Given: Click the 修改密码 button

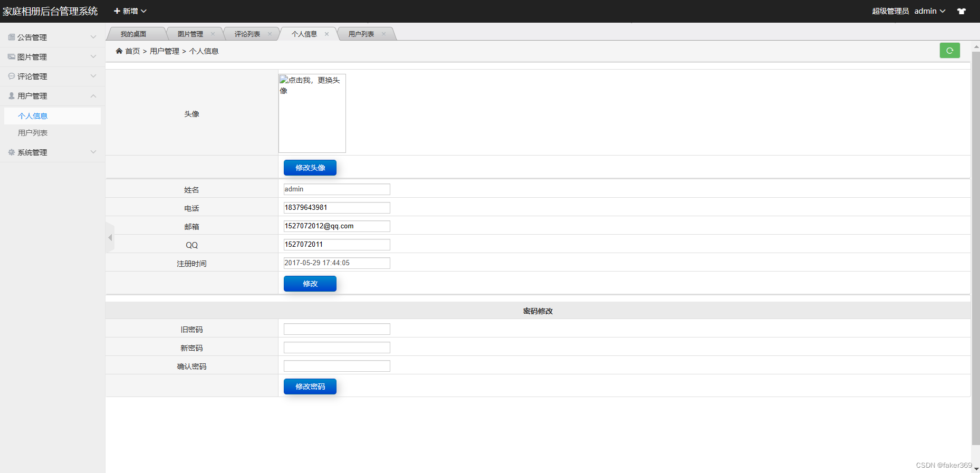Looking at the screenshot, I should pos(310,387).
